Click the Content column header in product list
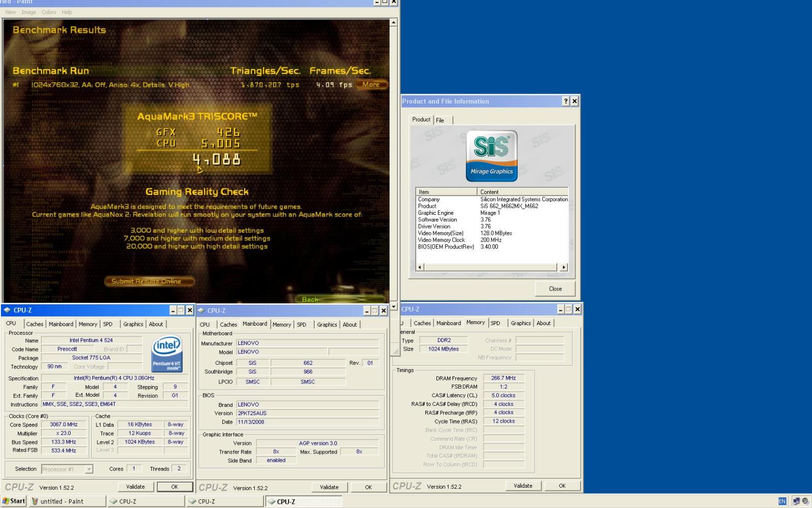This screenshot has height=508, width=812. 523,192
